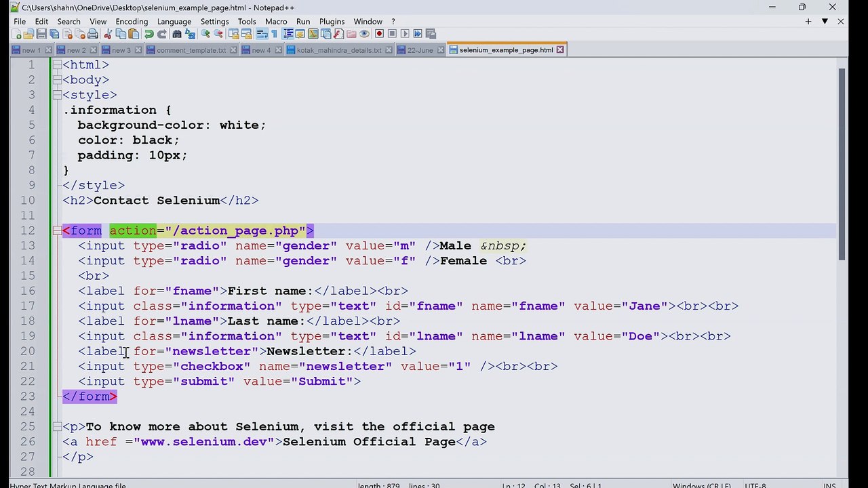Click the text "Contact Selenium" on line 10
Image resolution: width=868 pixels, height=488 pixels.
(157, 201)
